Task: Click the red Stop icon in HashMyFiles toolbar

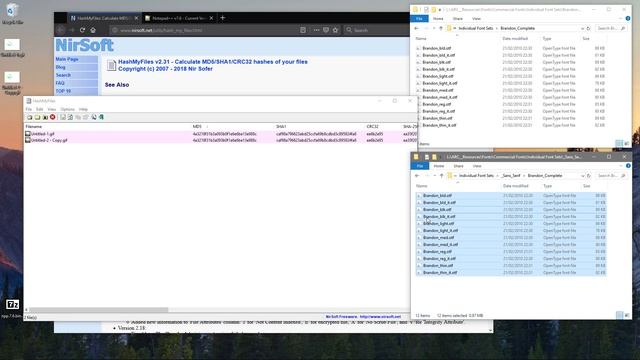Action: 52,117
